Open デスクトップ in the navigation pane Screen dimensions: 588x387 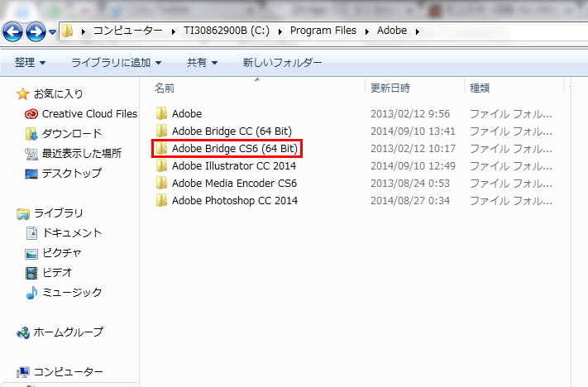point(72,174)
